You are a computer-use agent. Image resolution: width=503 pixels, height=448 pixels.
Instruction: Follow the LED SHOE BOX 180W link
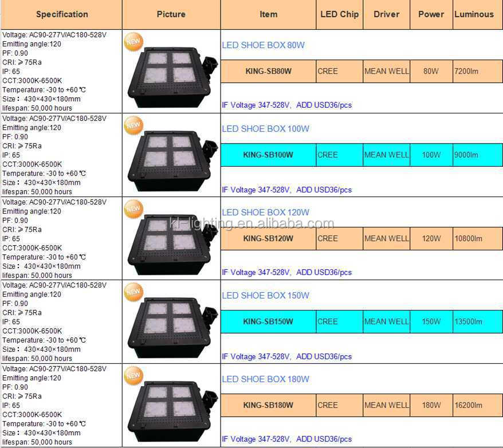(x=266, y=379)
